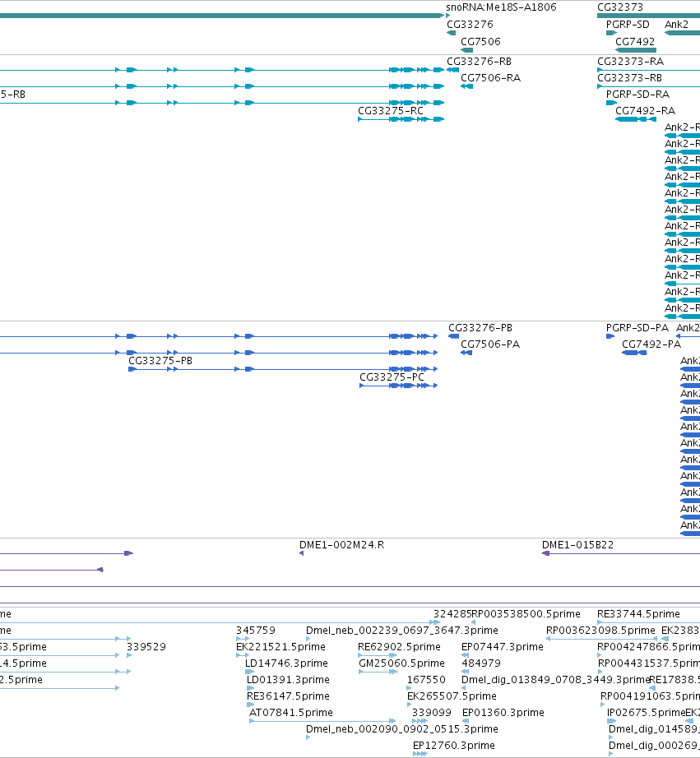Viewport: 700px width, 758px height.
Task: Select EST RP004191063.5prime
Action: click(x=650, y=696)
